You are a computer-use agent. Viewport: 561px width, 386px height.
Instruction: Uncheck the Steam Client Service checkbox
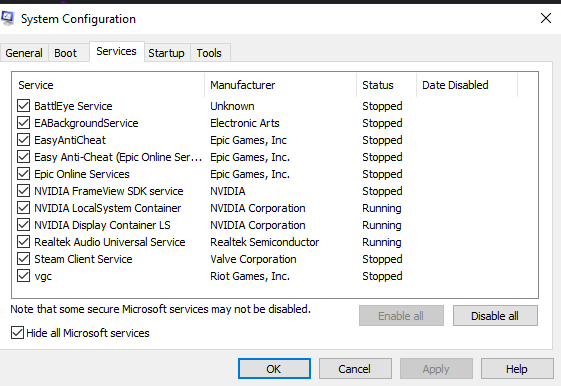24,259
